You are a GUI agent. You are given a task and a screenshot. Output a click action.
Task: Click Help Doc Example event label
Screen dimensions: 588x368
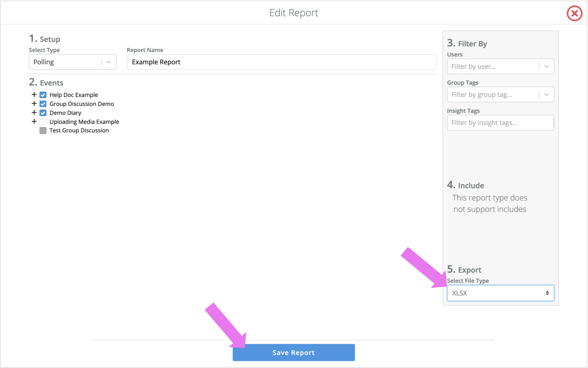coord(73,95)
